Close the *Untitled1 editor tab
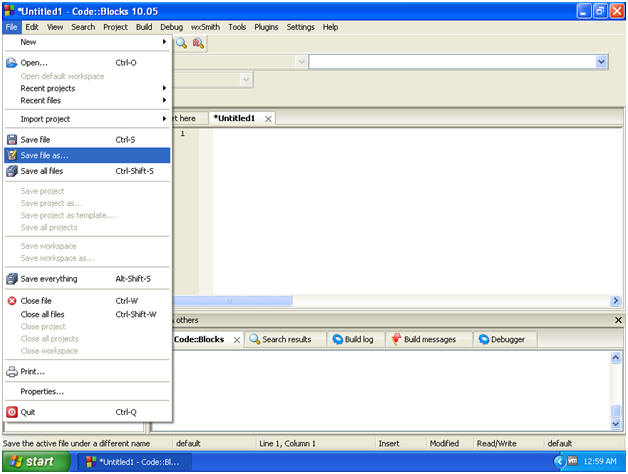The image size is (628, 474). [268, 119]
